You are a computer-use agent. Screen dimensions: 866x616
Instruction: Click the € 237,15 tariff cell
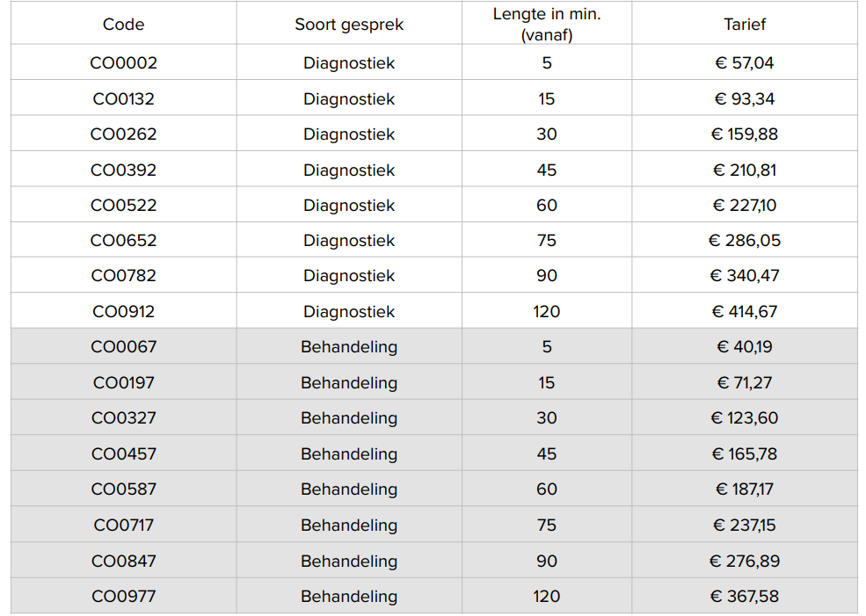click(744, 525)
